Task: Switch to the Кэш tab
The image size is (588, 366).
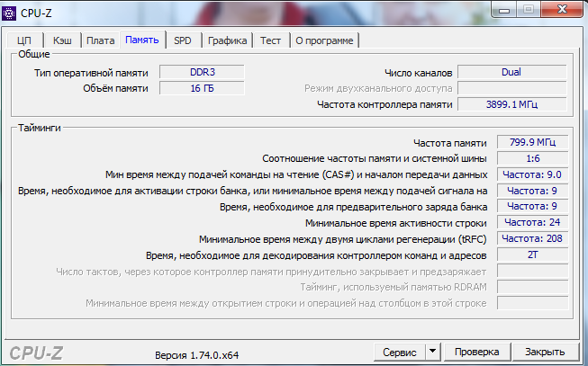Action: pyautogui.click(x=62, y=40)
